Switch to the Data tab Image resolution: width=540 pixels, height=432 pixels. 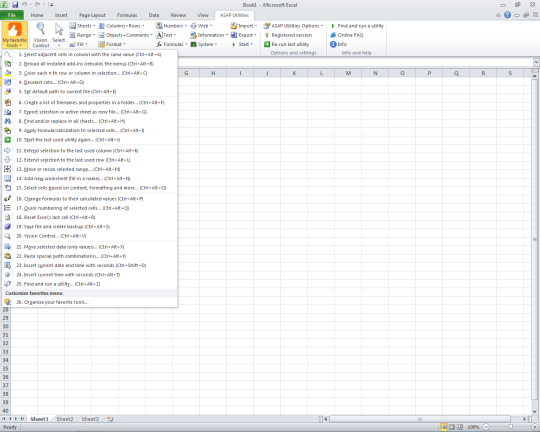[154, 15]
